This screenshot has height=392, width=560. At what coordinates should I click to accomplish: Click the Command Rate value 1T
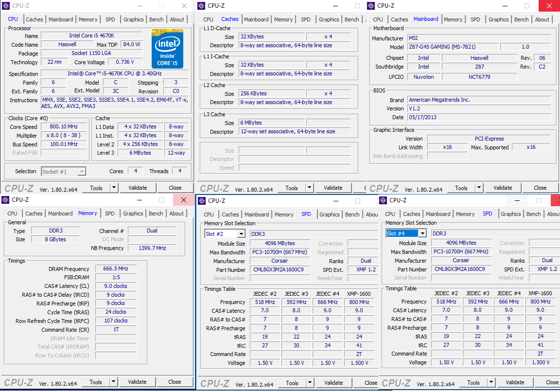click(116, 329)
